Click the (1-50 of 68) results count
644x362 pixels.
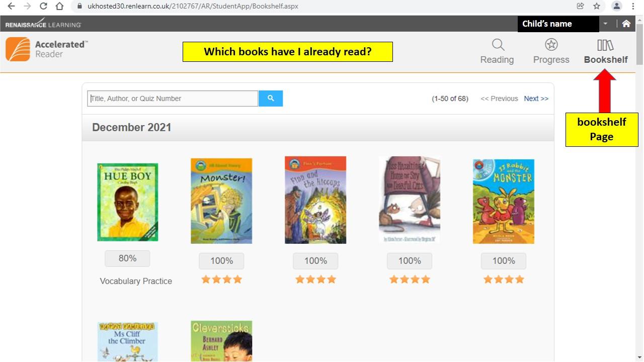pyautogui.click(x=450, y=99)
